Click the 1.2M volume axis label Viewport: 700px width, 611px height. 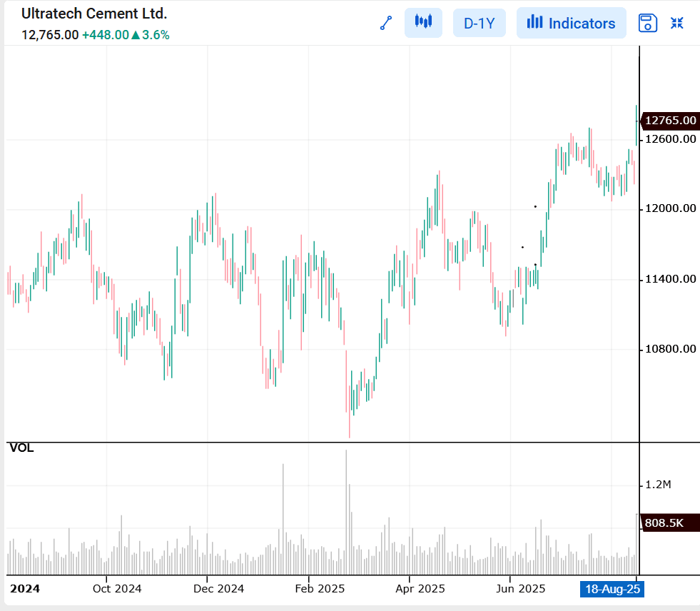(x=658, y=485)
